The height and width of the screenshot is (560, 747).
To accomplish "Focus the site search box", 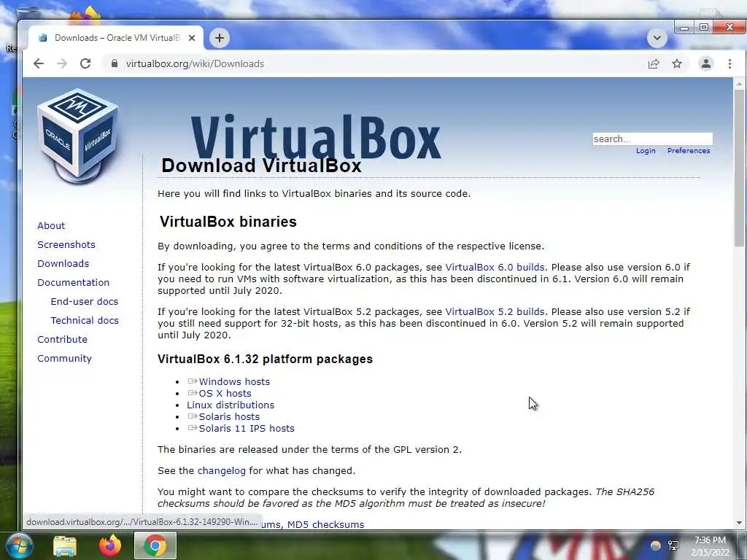I will click(653, 139).
